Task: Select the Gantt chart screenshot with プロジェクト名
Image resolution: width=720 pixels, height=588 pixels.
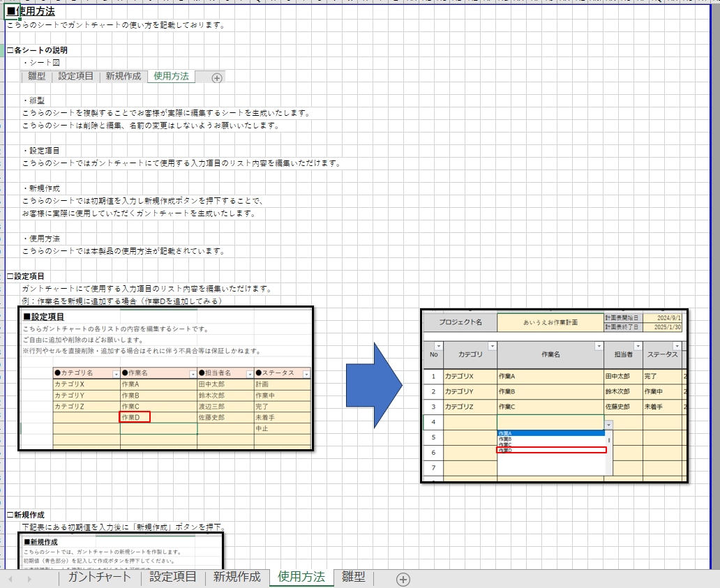Action: coord(554,395)
